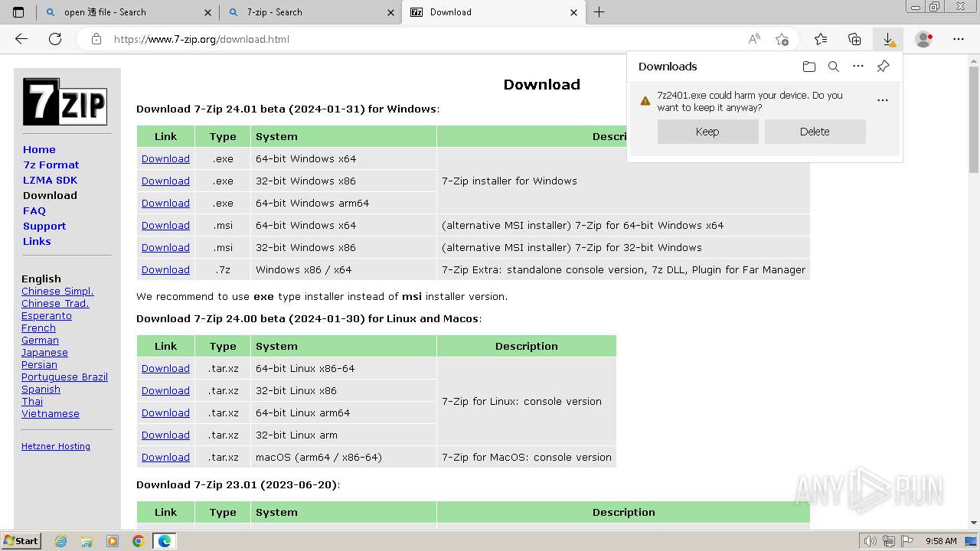Open the Hetzner Hosting link
Viewport: 980px width, 551px height.
tap(56, 446)
